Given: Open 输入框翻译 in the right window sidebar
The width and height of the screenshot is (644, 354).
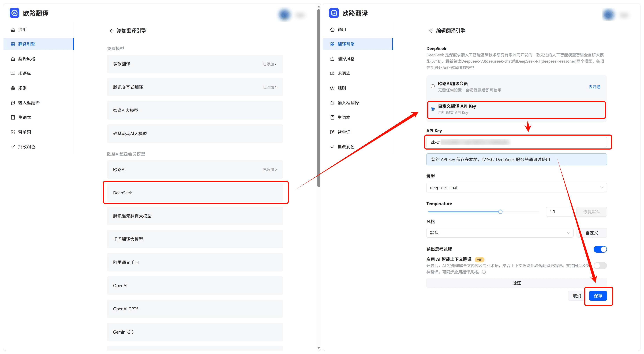Looking at the screenshot, I should (358, 103).
